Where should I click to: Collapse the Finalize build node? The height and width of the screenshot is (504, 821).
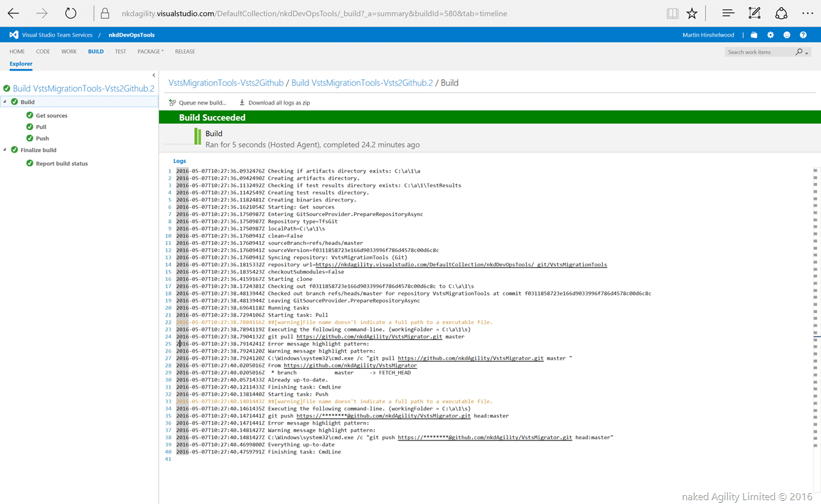click(5, 150)
